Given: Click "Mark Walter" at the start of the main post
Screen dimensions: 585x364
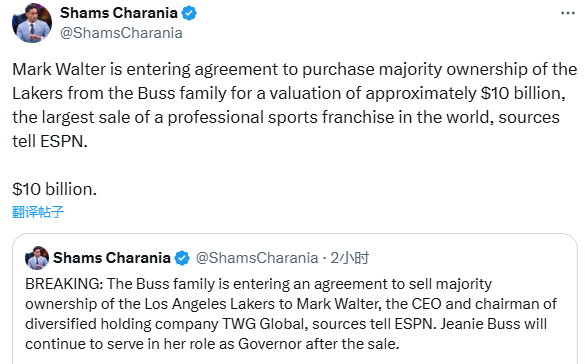Looking at the screenshot, I should click(x=59, y=69).
